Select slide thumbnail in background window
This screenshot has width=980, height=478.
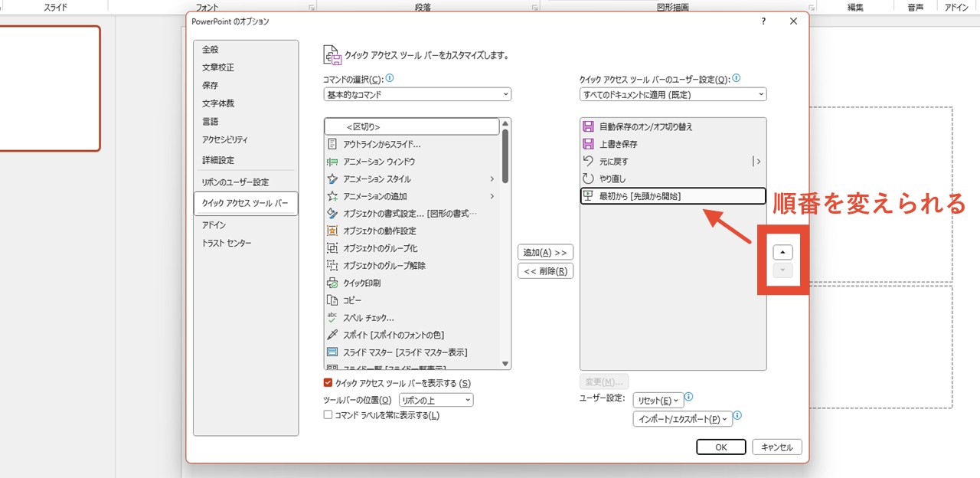[49, 89]
